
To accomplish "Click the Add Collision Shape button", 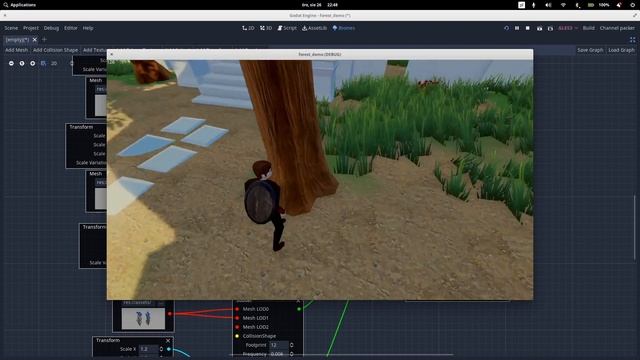I will pos(55,50).
